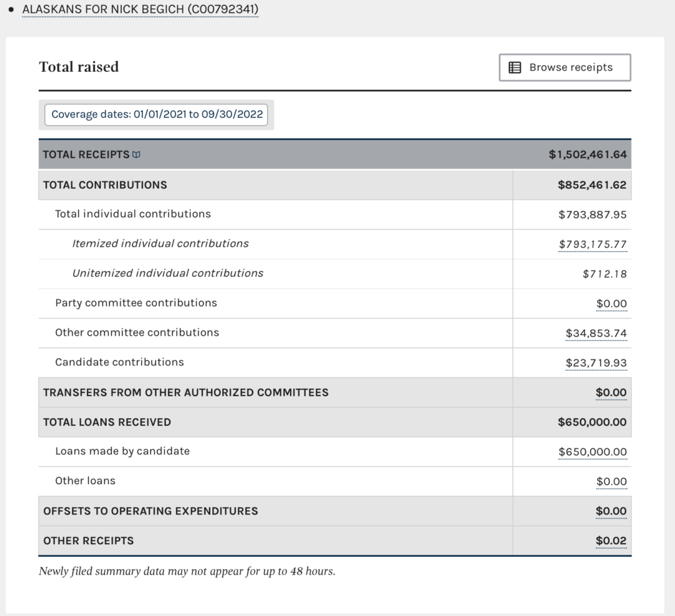Click the Party committee contributions label
Screen dimensions: 675x616
tap(136, 303)
